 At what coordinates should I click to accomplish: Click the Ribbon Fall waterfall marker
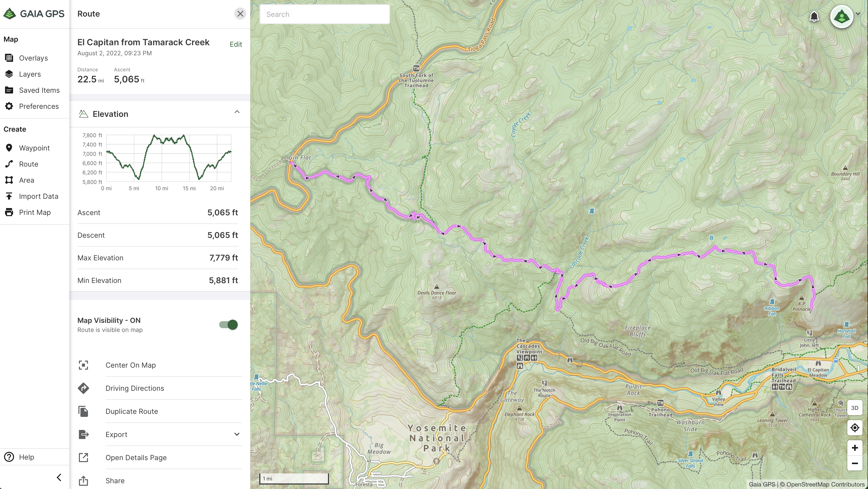pos(772,302)
